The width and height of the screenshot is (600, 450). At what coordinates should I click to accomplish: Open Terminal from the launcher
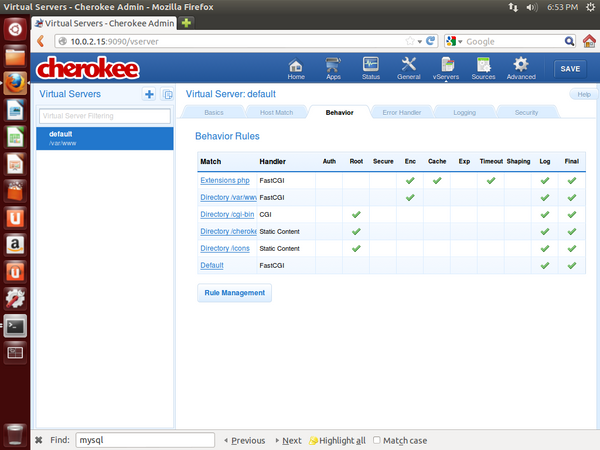(15, 326)
